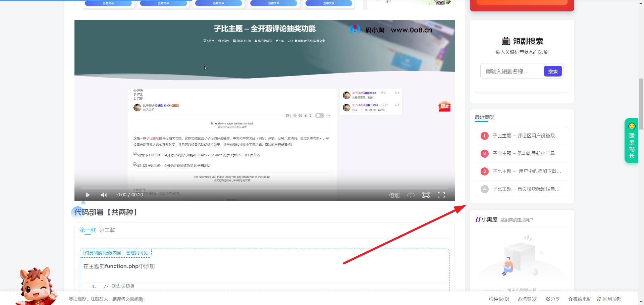Open the green 联系站长 floating button
The height and width of the screenshot is (305, 644).
[x=631, y=141]
